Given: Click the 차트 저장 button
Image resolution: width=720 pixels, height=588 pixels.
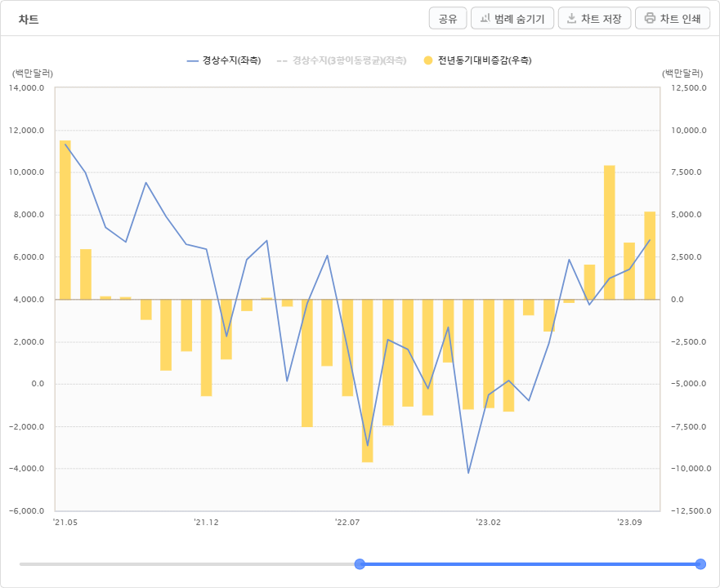Looking at the screenshot, I should 595,18.
